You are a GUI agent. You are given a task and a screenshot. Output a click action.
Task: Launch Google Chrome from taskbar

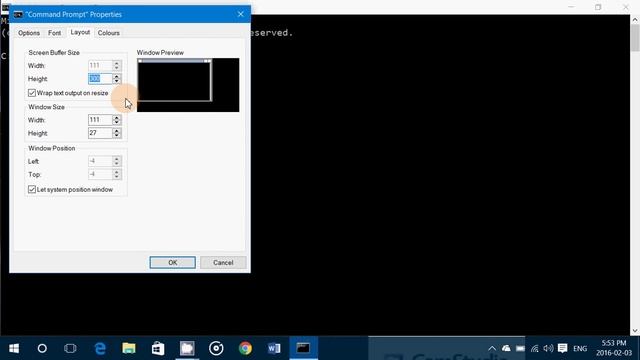click(x=245, y=348)
